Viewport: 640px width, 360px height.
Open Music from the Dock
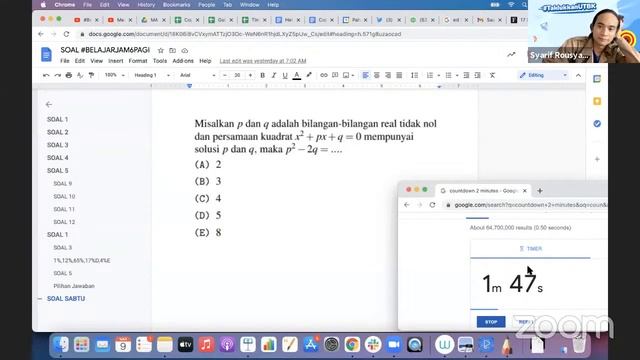[207, 345]
